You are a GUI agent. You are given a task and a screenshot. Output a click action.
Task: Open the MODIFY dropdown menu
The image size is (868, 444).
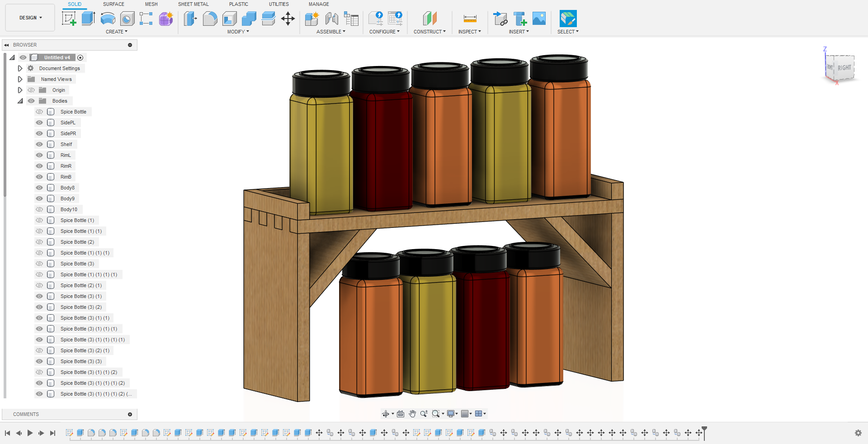point(238,32)
